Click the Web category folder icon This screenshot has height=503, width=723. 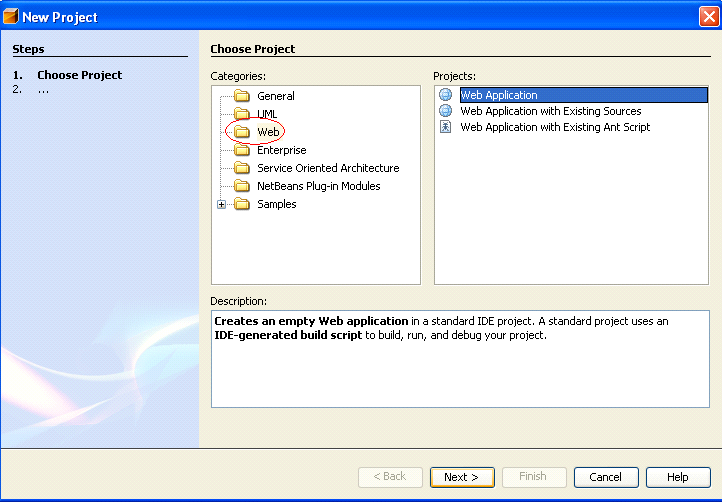pos(242,132)
